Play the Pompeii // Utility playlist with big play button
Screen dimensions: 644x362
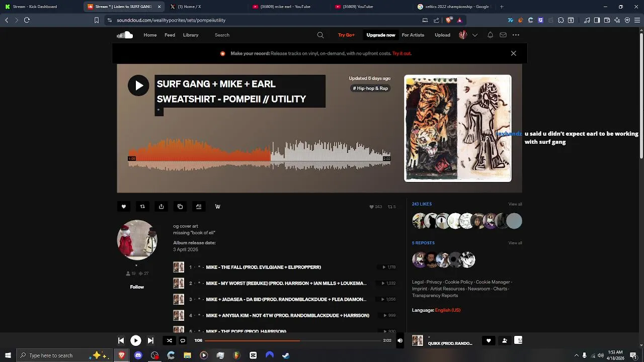pyautogui.click(x=138, y=85)
